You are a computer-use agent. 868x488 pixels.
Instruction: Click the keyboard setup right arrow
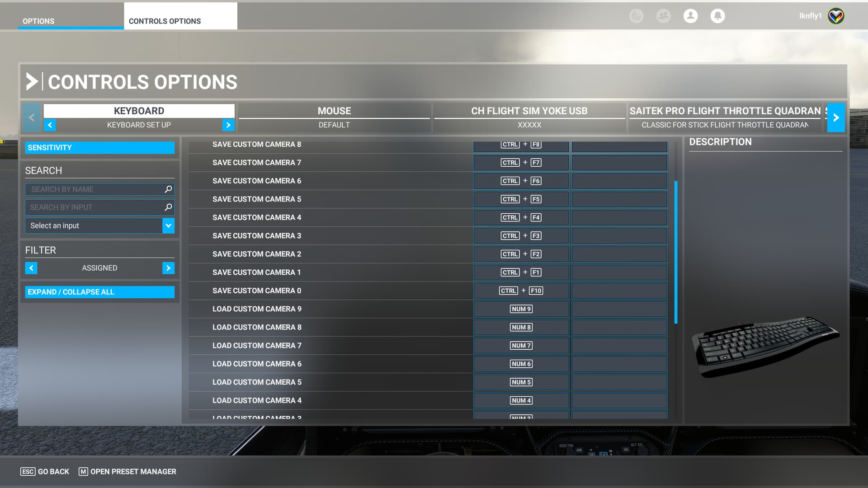(228, 125)
